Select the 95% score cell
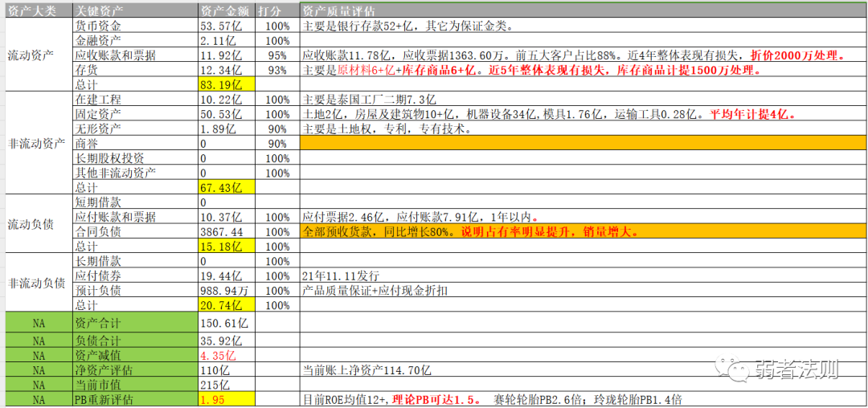The height and width of the screenshot is (408, 868). coord(277,55)
